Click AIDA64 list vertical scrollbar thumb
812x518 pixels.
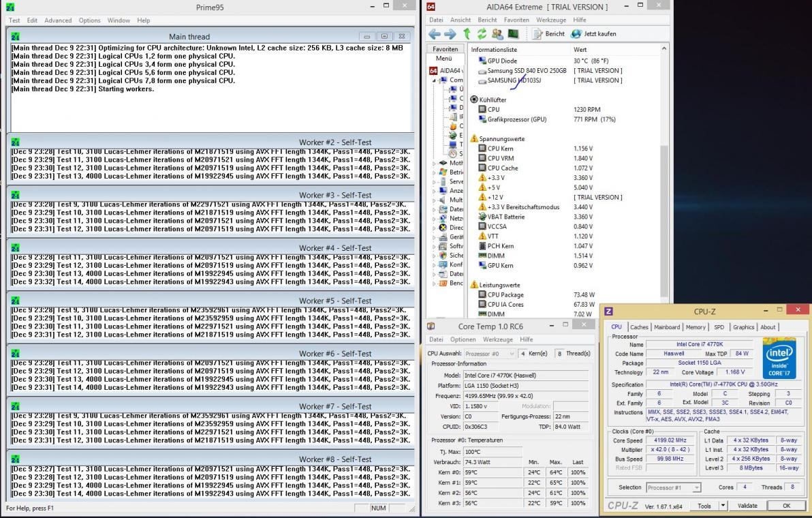[x=664, y=222]
